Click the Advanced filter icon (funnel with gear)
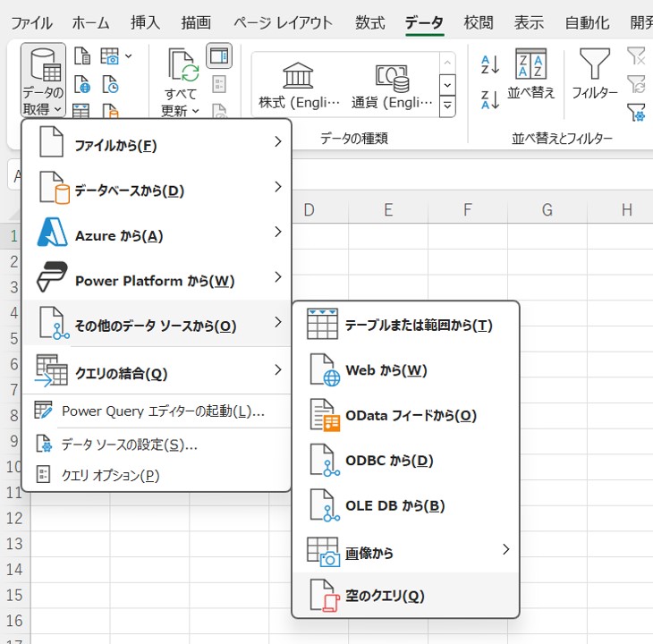This screenshot has height=644, width=653. [x=636, y=113]
